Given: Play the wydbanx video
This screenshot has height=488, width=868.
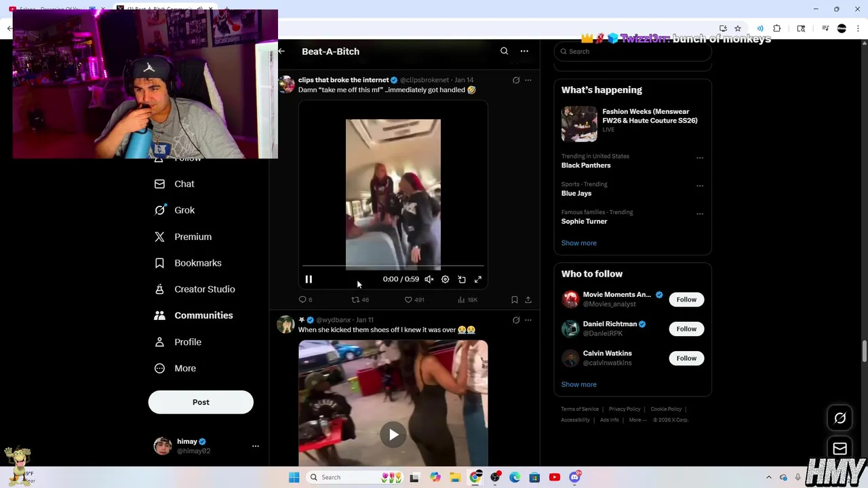Looking at the screenshot, I should (393, 434).
